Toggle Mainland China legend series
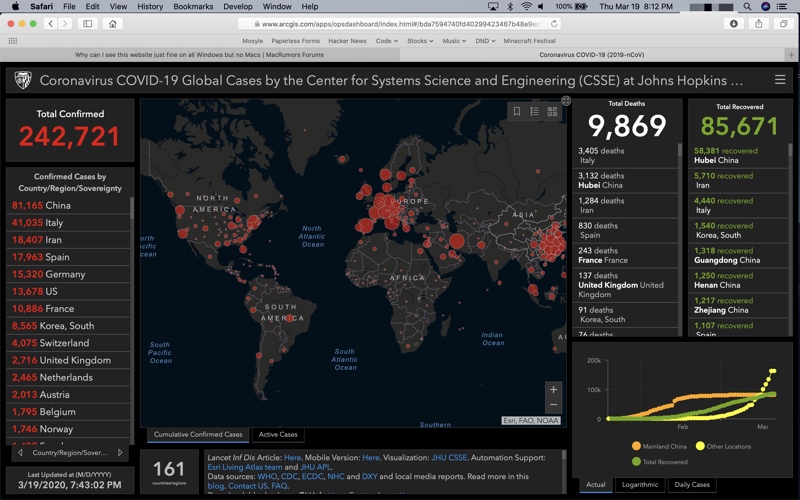Screen dimensions: 800x500 [x=659, y=446]
